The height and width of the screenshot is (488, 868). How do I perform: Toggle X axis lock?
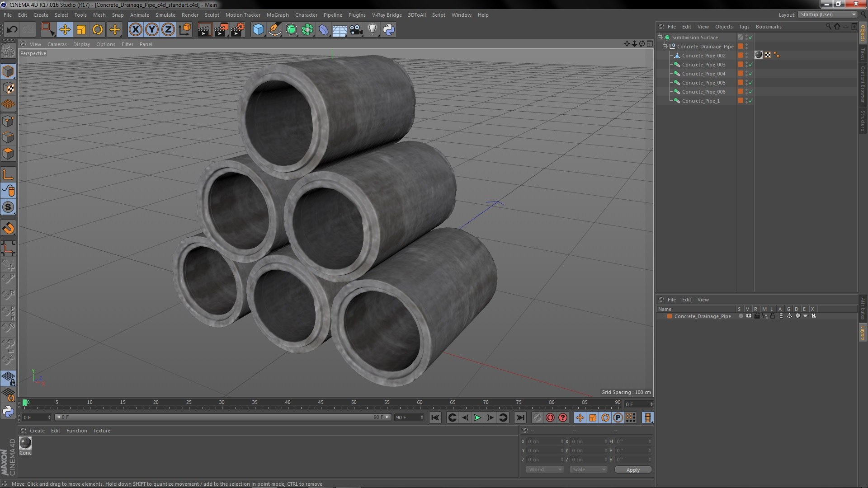[x=135, y=30]
